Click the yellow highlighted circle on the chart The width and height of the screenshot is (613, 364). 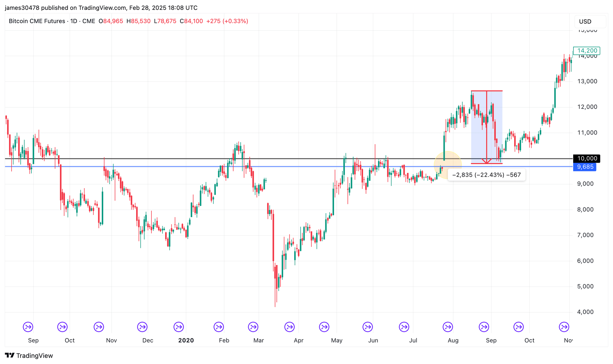[x=448, y=165]
